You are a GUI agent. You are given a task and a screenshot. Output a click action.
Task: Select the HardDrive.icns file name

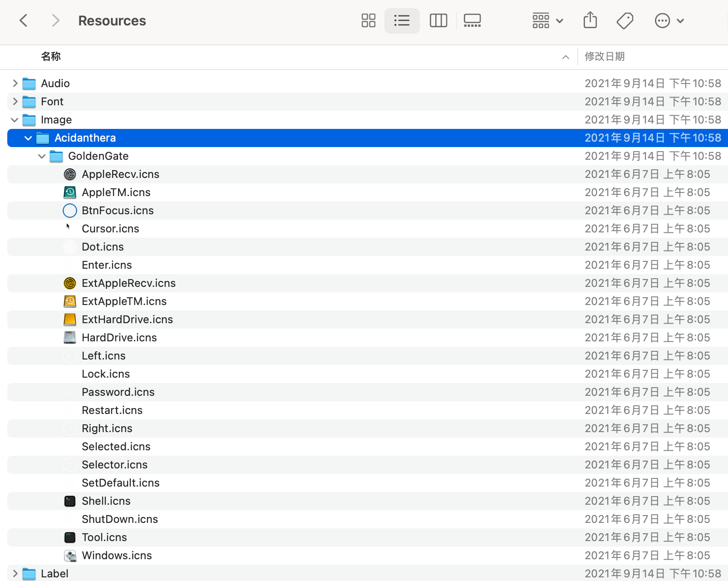point(119,338)
